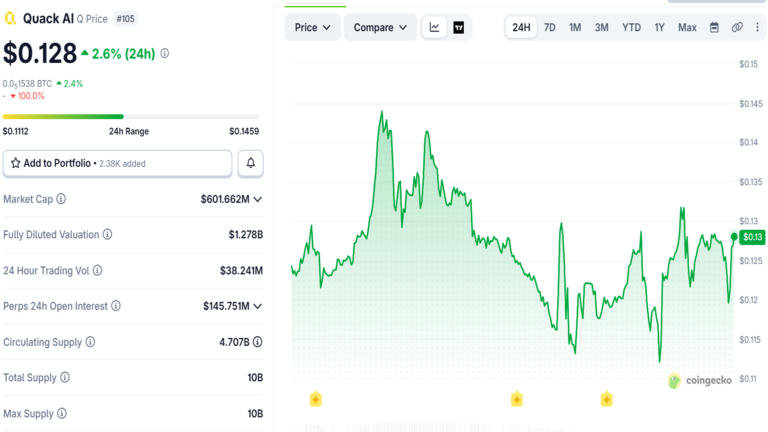Click the middle yellow event marker on chart

517,399
